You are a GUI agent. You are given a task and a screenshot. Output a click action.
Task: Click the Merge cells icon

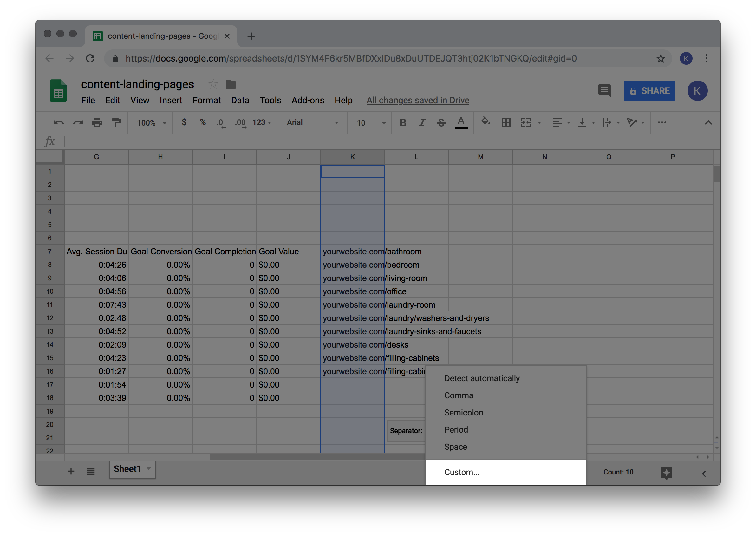tap(526, 122)
